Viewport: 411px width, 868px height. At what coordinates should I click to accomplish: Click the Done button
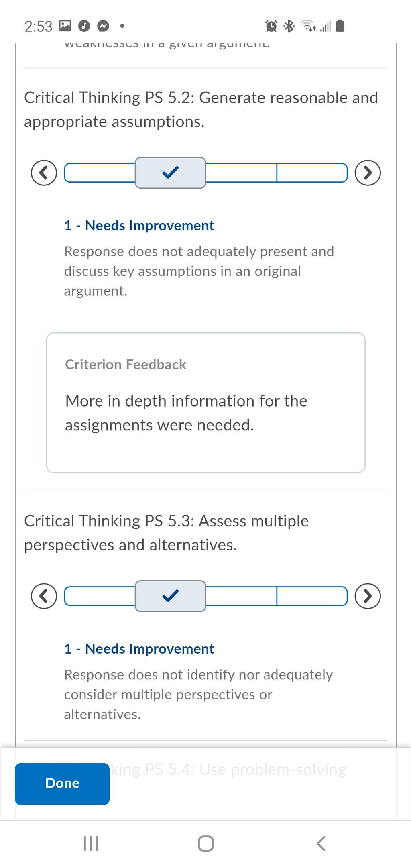point(62,783)
